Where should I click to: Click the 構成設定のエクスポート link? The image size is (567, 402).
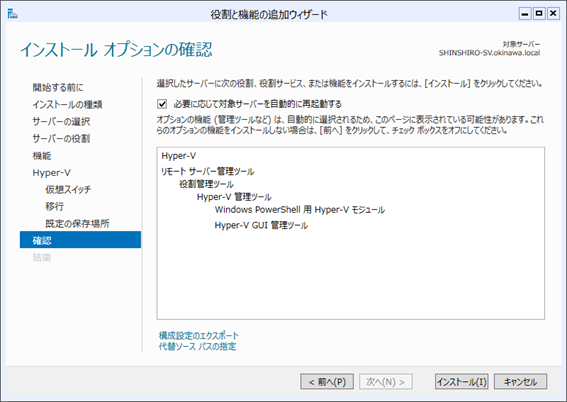tap(199, 335)
